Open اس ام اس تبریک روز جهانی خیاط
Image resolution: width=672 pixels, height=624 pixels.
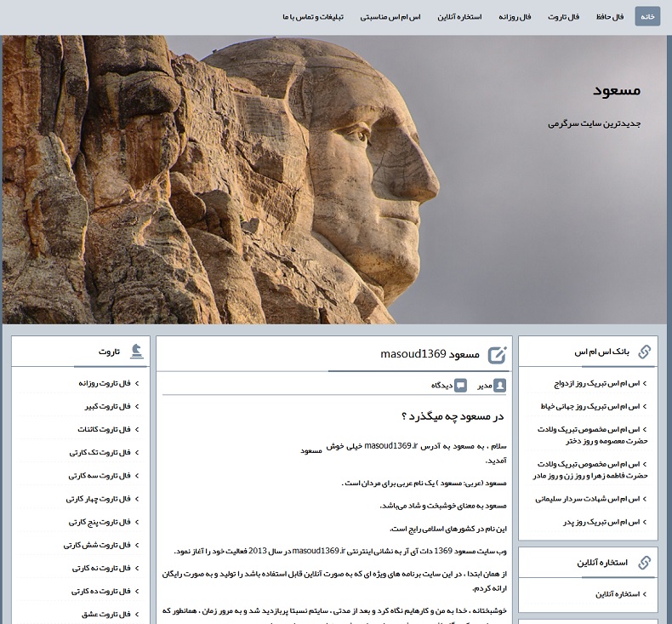click(x=589, y=406)
